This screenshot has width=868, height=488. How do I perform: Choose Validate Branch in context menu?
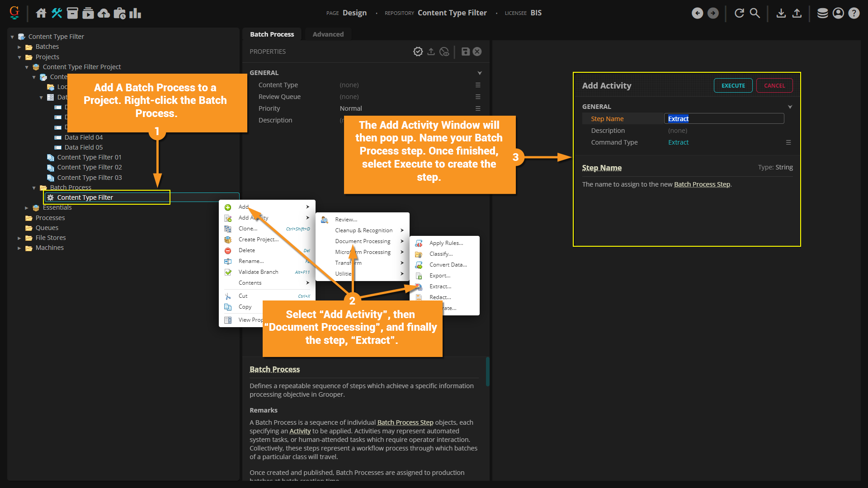(267, 272)
